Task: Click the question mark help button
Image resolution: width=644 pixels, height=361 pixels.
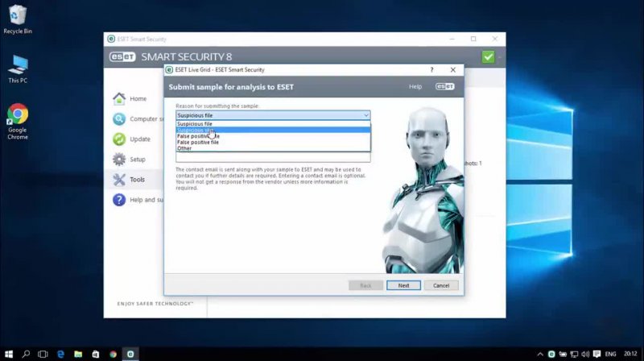Action: (432, 70)
